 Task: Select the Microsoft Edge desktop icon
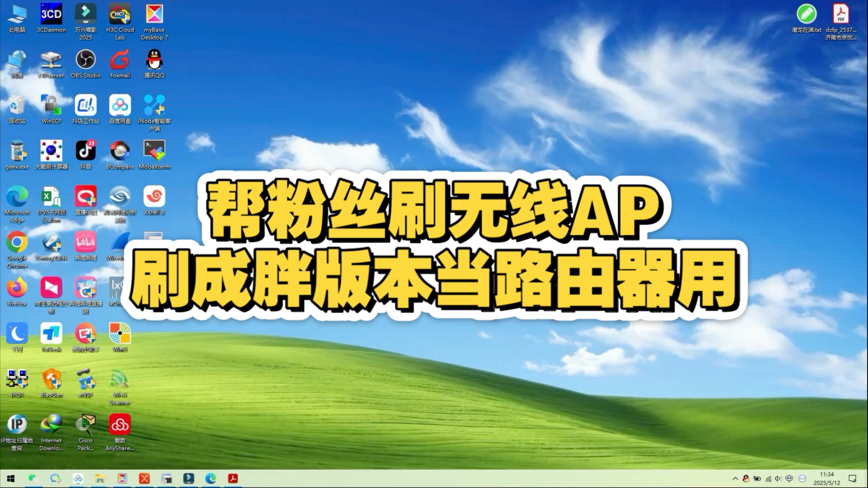[x=17, y=204]
